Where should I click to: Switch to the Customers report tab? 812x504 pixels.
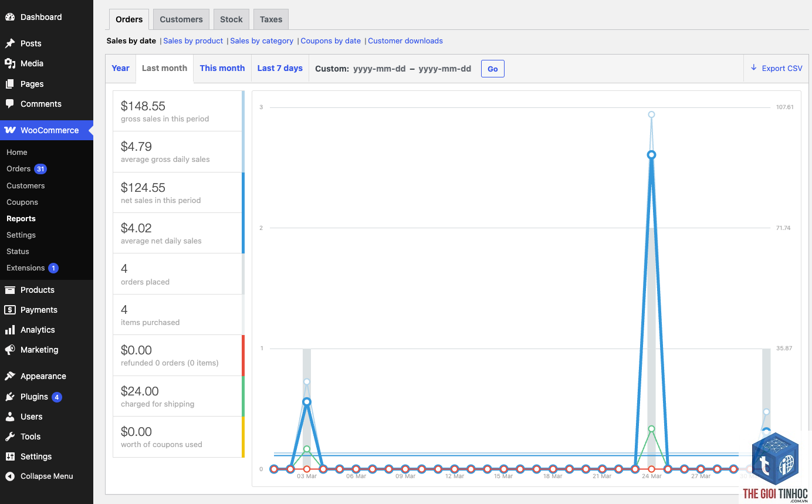tap(181, 19)
